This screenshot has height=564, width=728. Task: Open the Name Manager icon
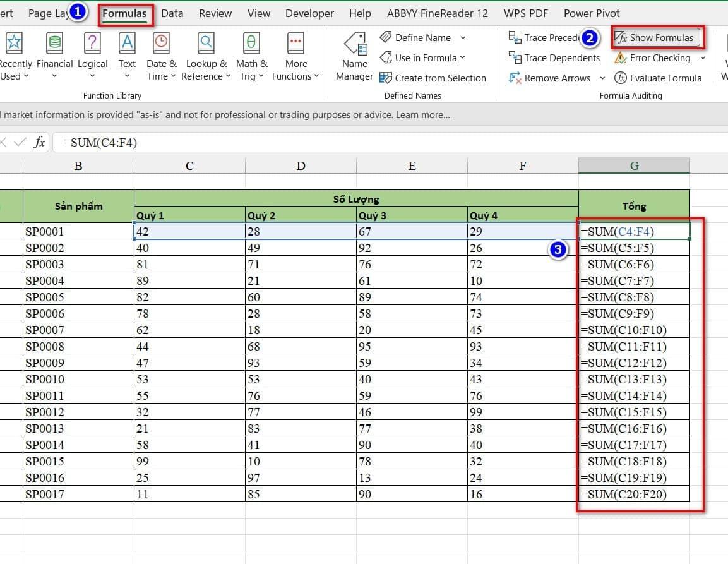click(x=355, y=45)
